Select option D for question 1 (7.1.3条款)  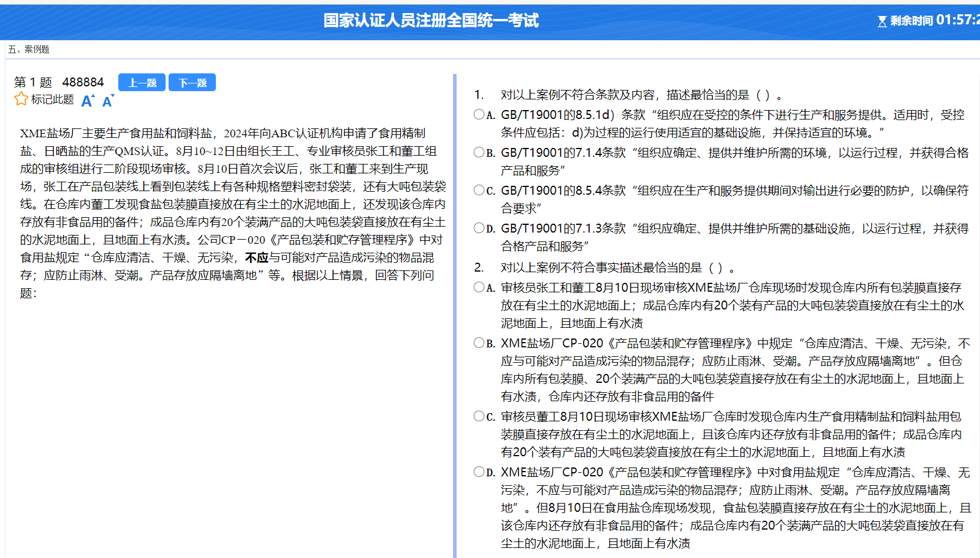[x=479, y=228]
